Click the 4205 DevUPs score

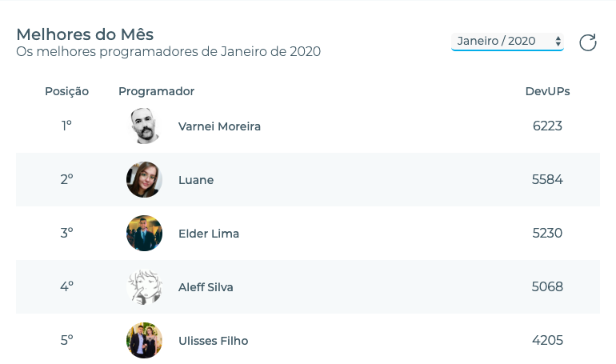(x=547, y=340)
